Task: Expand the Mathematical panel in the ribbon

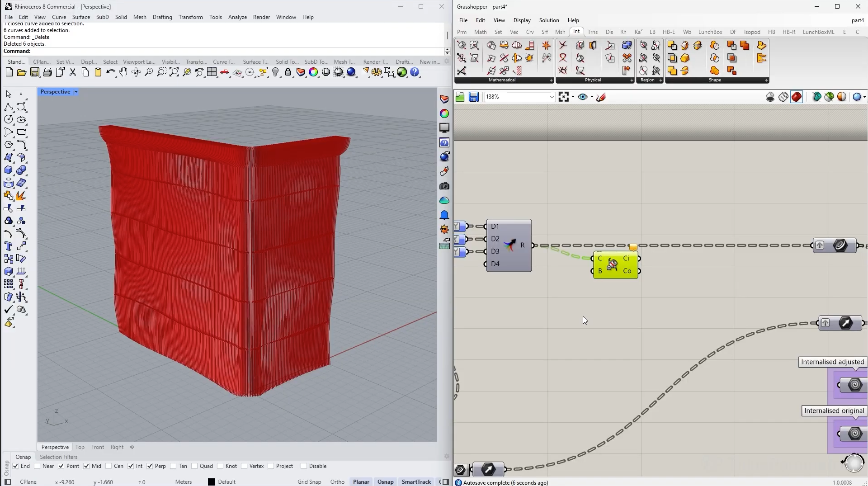Action: coord(551,80)
